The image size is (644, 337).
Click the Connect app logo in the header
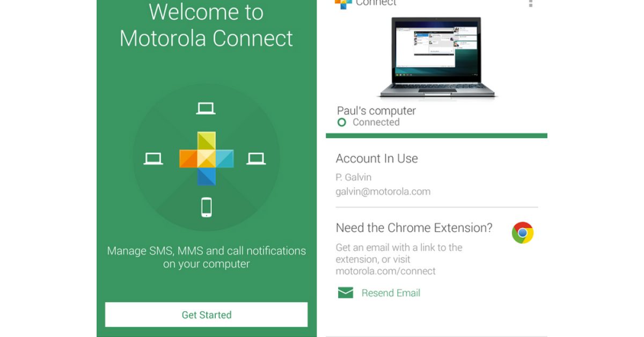coord(343,3)
